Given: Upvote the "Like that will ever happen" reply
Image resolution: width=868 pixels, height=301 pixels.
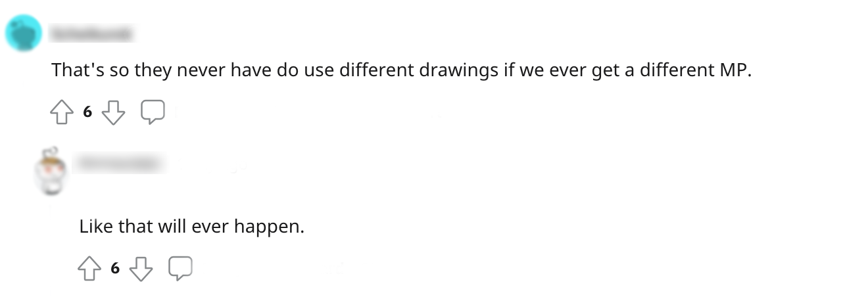Looking at the screenshot, I should coord(89,268).
